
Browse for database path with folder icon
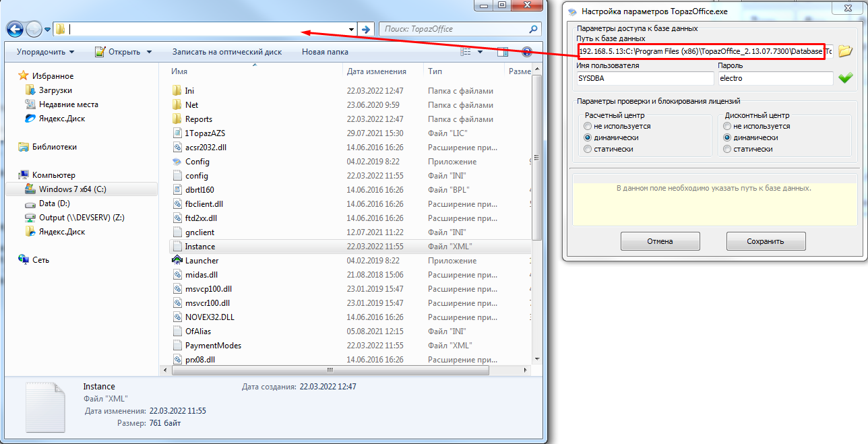[x=845, y=51]
